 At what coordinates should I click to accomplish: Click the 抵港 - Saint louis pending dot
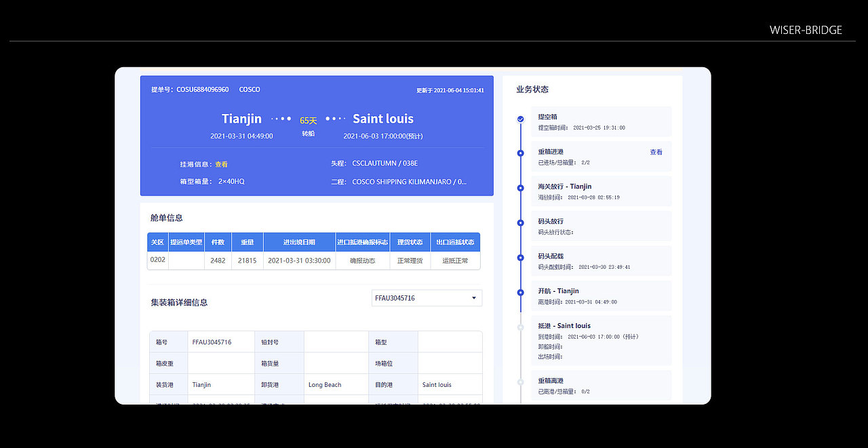pyautogui.click(x=521, y=327)
